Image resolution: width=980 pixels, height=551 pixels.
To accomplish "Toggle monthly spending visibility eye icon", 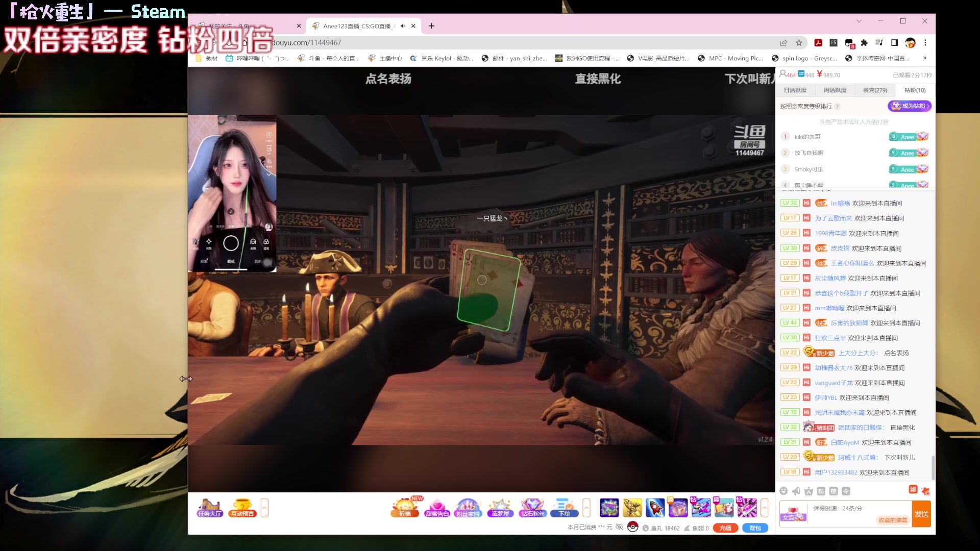I will pos(619,527).
